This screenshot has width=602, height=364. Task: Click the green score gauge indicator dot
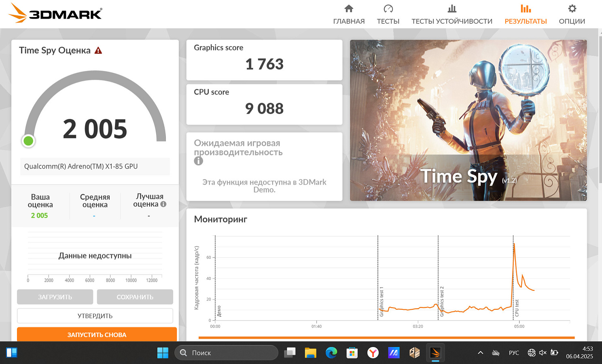point(28,141)
